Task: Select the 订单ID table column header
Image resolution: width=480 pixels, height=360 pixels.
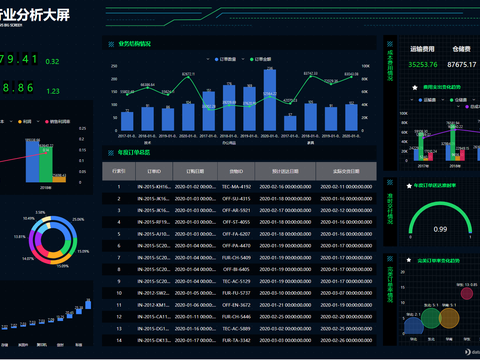Action: [x=154, y=171]
